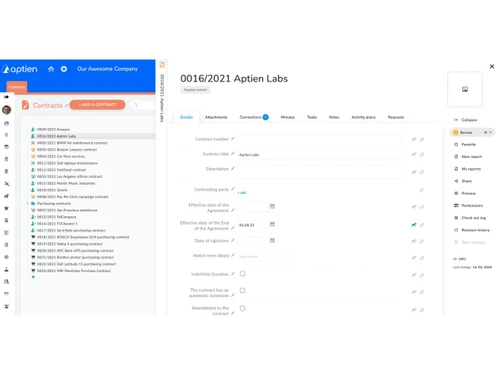Click the paperclip icon on Contracting party row

tap(422, 190)
